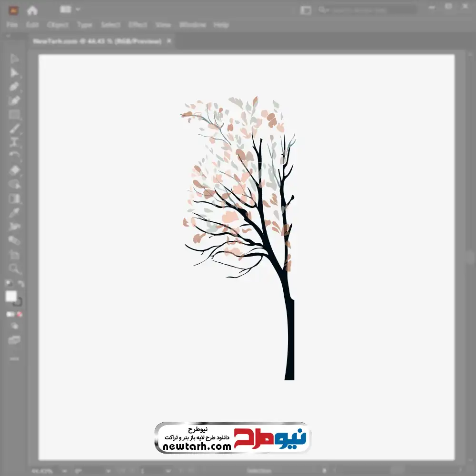Viewport: 476px width, 476px height.
Task: Open the Effect menu
Action: 138,25
